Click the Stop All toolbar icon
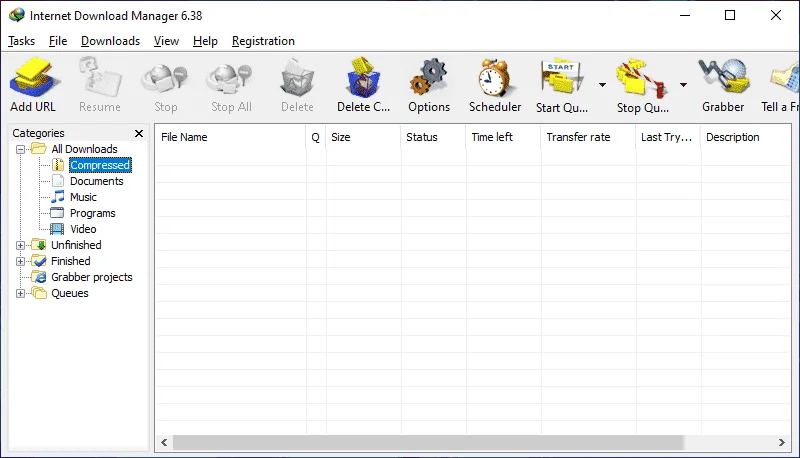Image resolution: width=800 pixels, height=458 pixels. (x=230, y=79)
